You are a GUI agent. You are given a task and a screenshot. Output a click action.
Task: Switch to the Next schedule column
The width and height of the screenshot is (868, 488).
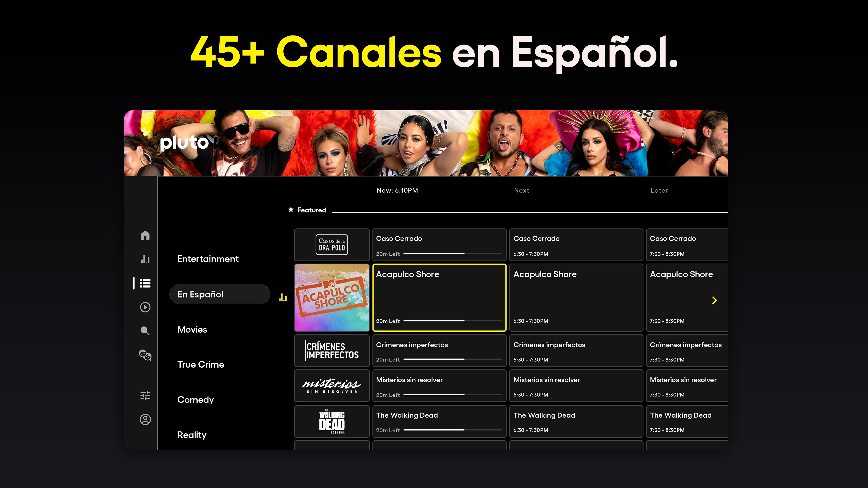(522, 190)
